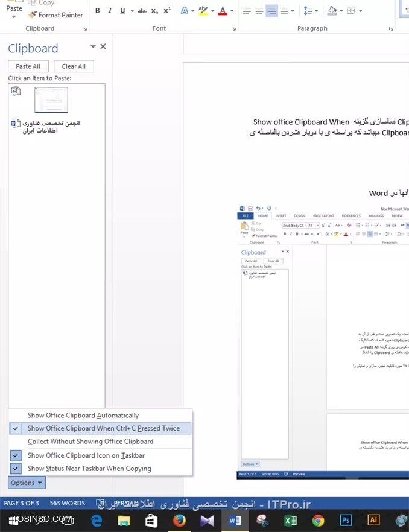Align text left
Image resolution: width=409 pixels, height=532 pixels.
click(x=247, y=11)
